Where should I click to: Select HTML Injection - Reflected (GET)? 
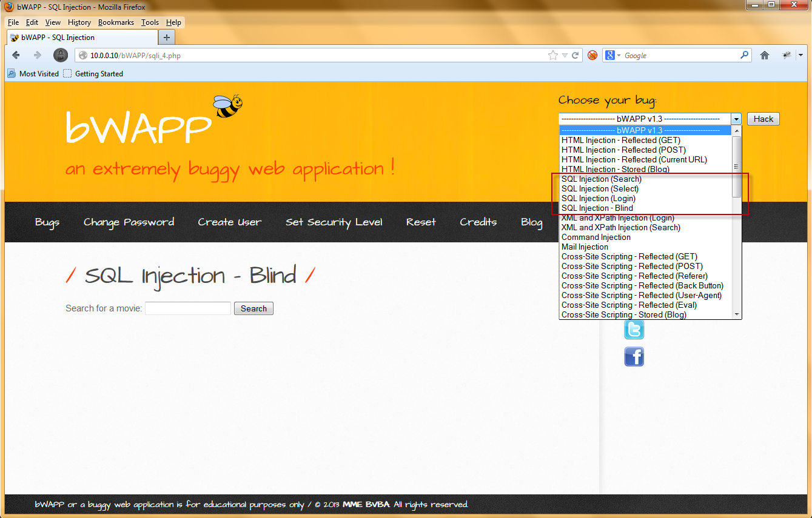pyautogui.click(x=646, y=140)
